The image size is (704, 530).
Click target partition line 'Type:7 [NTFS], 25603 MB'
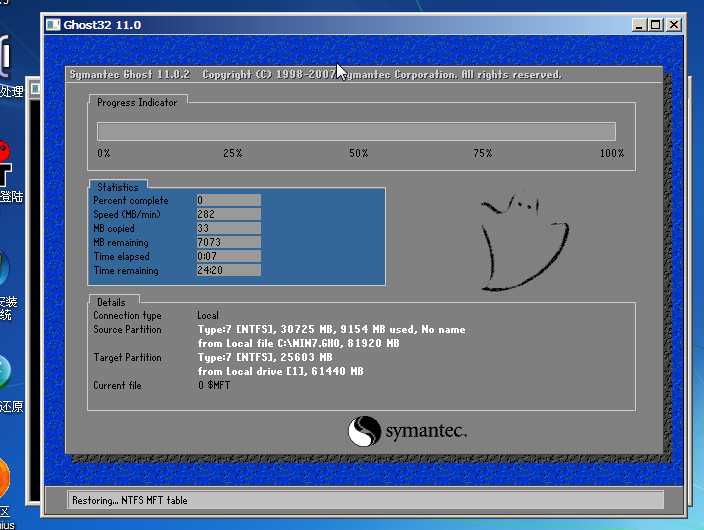pyautogui.click(x=265, y=357)
